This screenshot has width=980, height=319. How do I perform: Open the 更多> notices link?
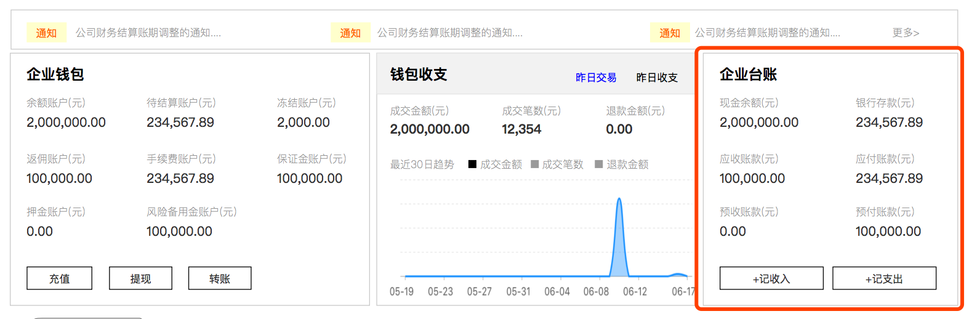[x=906, y=33]
